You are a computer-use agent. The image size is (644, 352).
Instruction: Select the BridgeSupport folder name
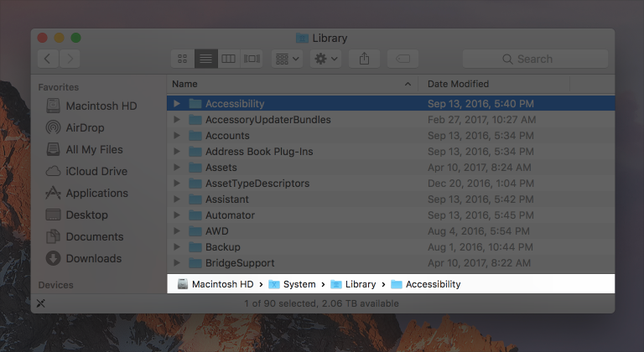(240, 263)
